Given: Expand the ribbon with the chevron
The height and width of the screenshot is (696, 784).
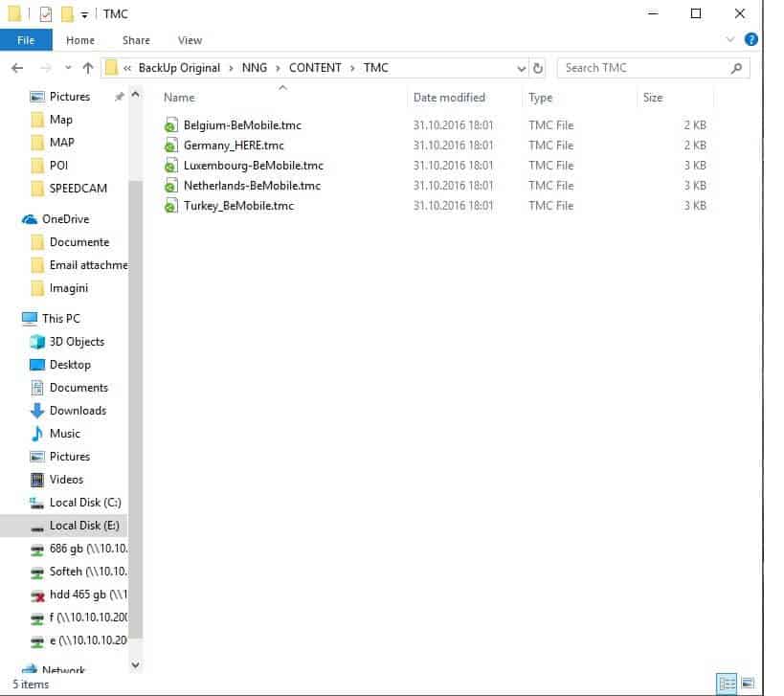Looking at the screenshot, I should 731,39.
